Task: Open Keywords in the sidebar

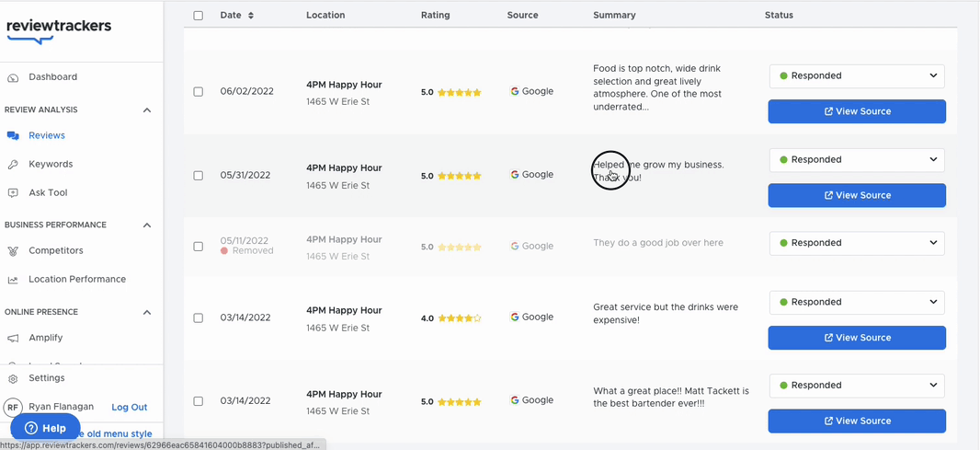Action: (x=51, y=164)
